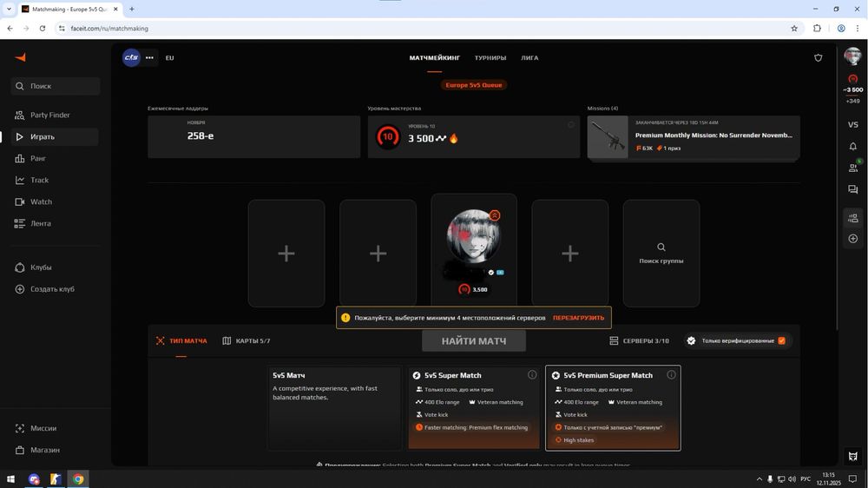Click the level 10 Elo badge icon
868x488 pixels.
click(387, 137)
